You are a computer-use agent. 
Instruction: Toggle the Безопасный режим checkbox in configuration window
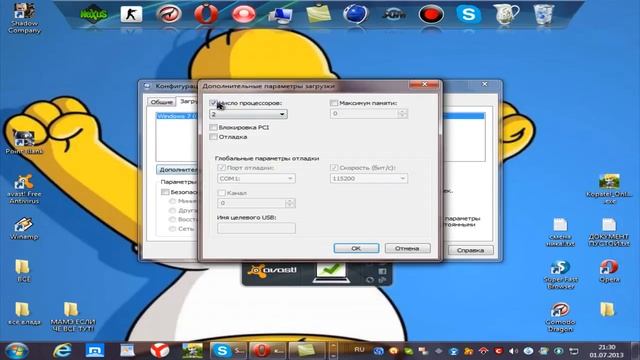coord(165,192)
